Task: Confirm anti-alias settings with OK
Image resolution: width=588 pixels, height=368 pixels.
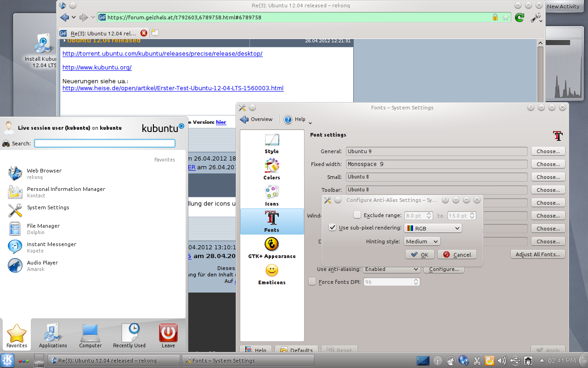Action: (420, 254)
